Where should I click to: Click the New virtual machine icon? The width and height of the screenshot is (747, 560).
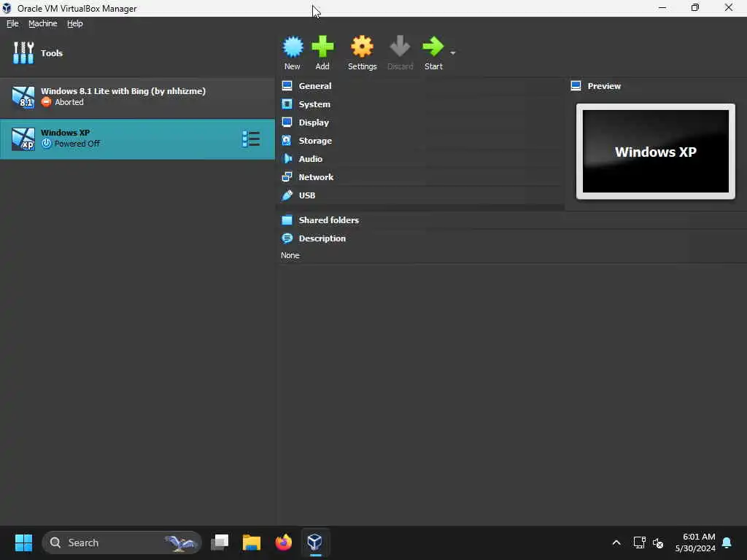(293, 47)
